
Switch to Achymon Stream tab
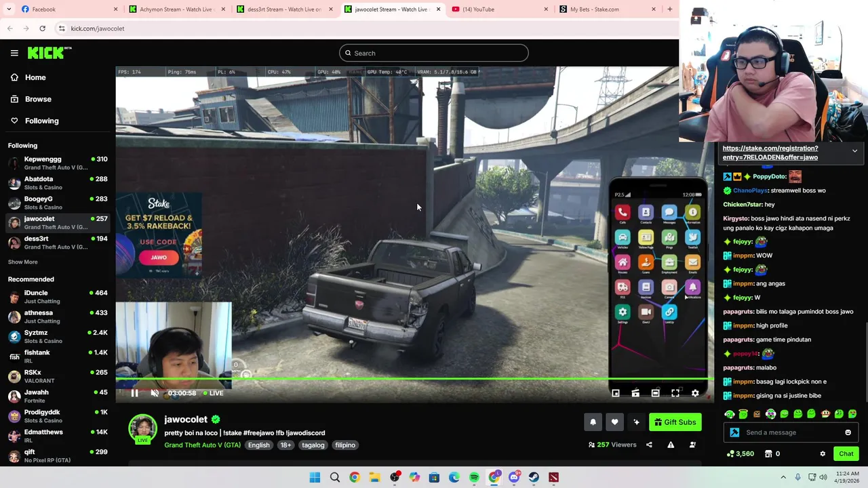[x=176, y=9]
